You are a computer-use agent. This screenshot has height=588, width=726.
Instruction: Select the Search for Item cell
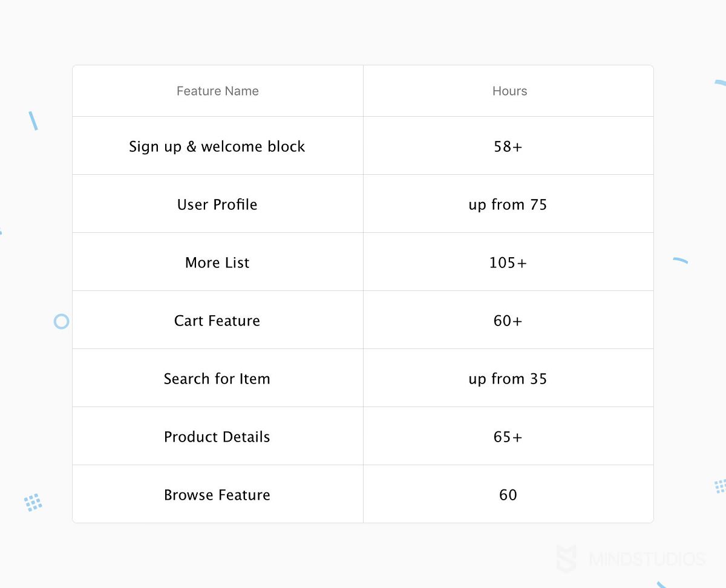[217, 379]
